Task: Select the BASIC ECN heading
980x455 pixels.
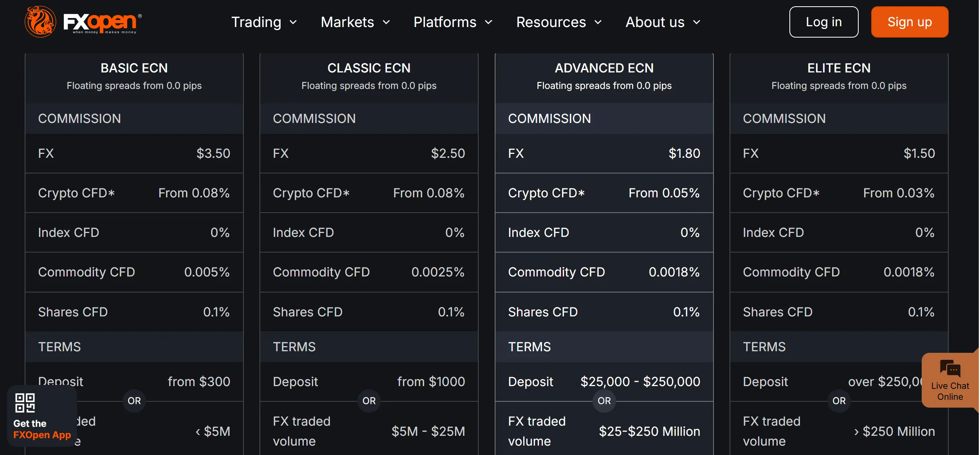Action: [x=134, y=68]
